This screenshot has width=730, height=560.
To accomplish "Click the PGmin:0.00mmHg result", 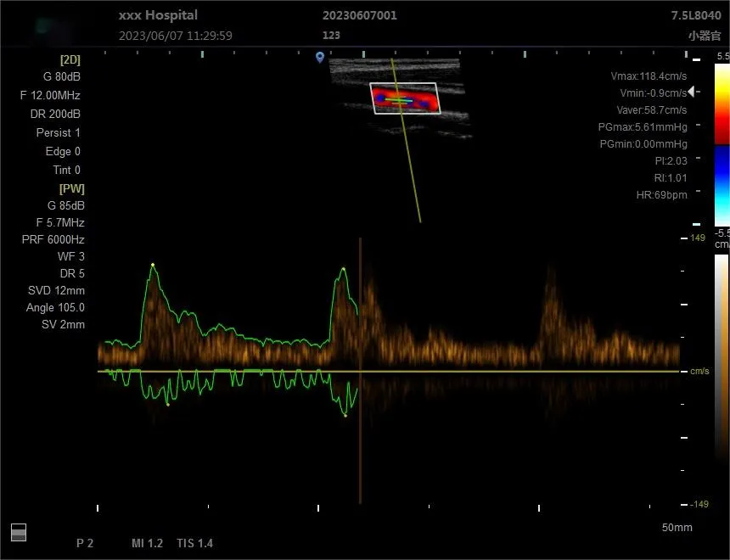I will click(x=643, y=144).
